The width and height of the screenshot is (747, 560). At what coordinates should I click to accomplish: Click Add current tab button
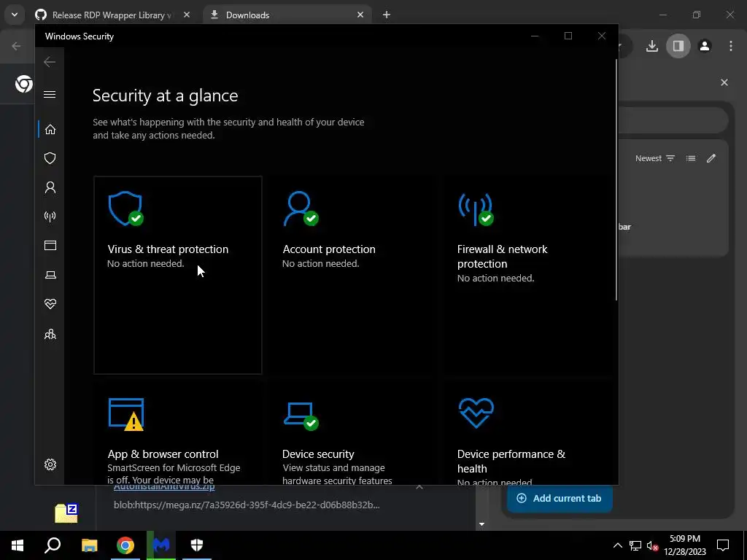(x=560, y=498)
